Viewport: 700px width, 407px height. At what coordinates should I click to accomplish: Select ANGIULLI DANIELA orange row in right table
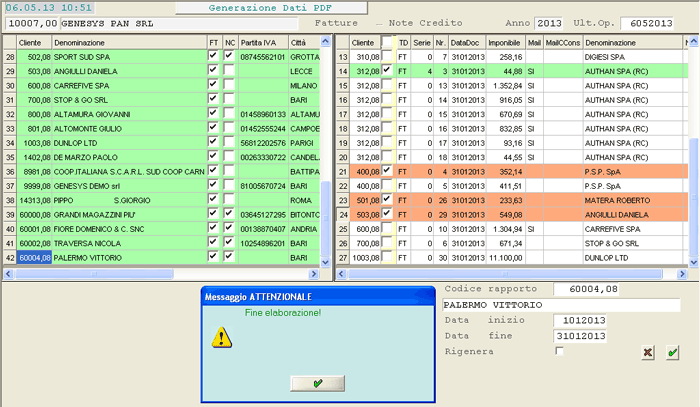click(x=512, y=215)
